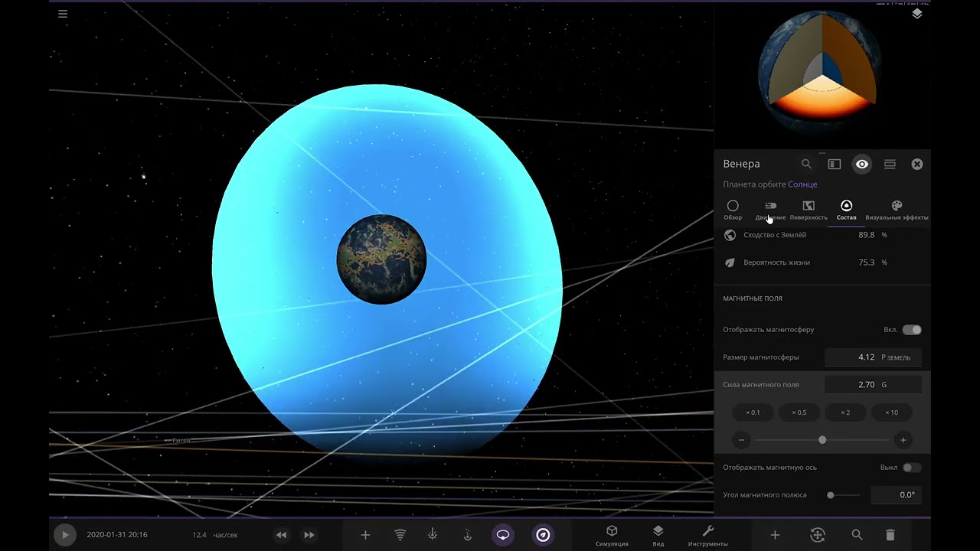Screen dimensions: 980x551
Task: Open the hamburger main menu
Action: click(x=63, y=14)
